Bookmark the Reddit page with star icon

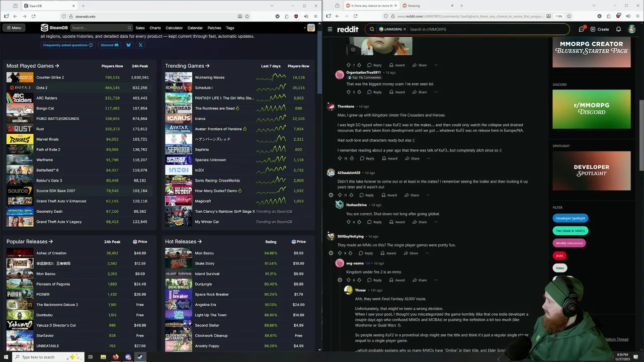(x=568, y=16)
